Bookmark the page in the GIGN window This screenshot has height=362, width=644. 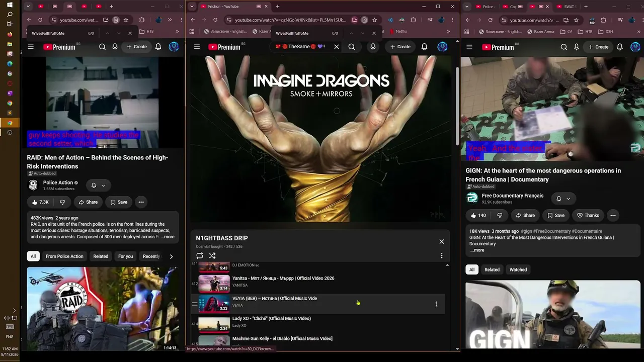(576, 20)
